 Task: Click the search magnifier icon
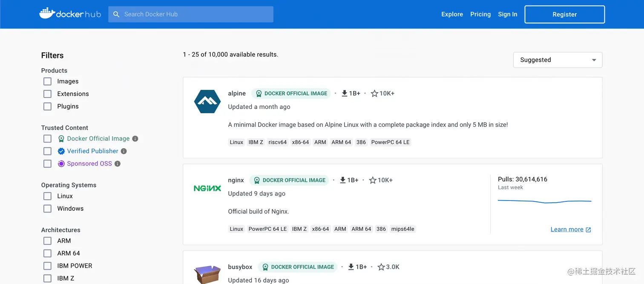click(116, 14)
